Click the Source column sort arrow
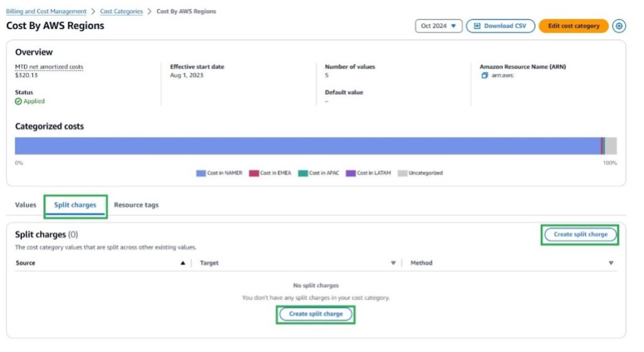This screenshot has width=644, height=352. pos(183,263)
